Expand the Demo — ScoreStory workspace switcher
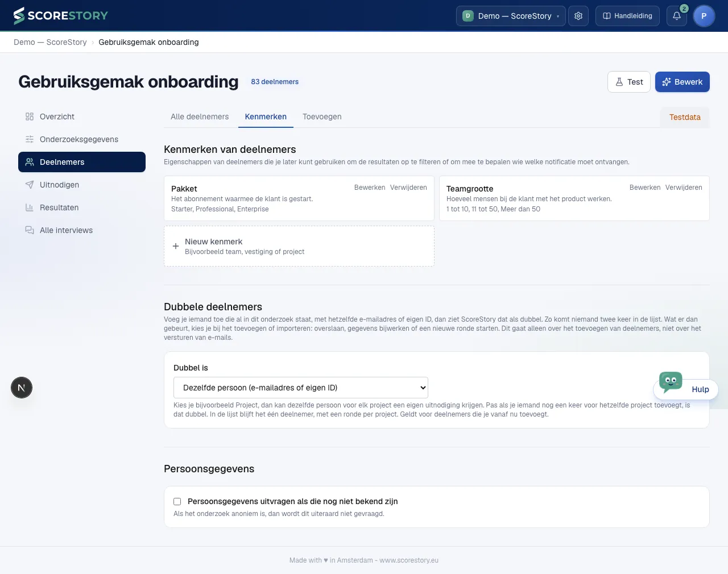The width and height of the screenshot is (728, 574). (x=511, y=16)
